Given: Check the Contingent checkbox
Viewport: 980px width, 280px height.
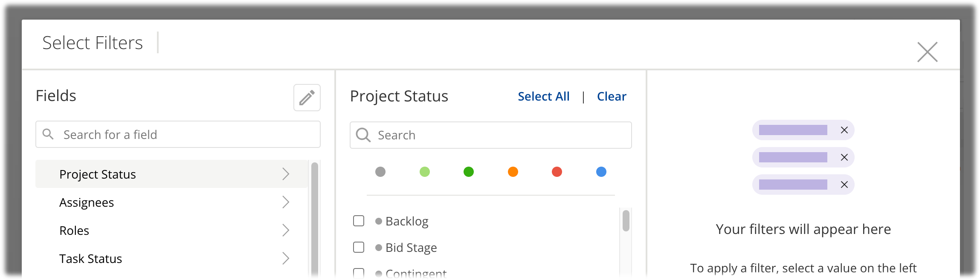Looking at the screenshot, I should click(359, 274).
